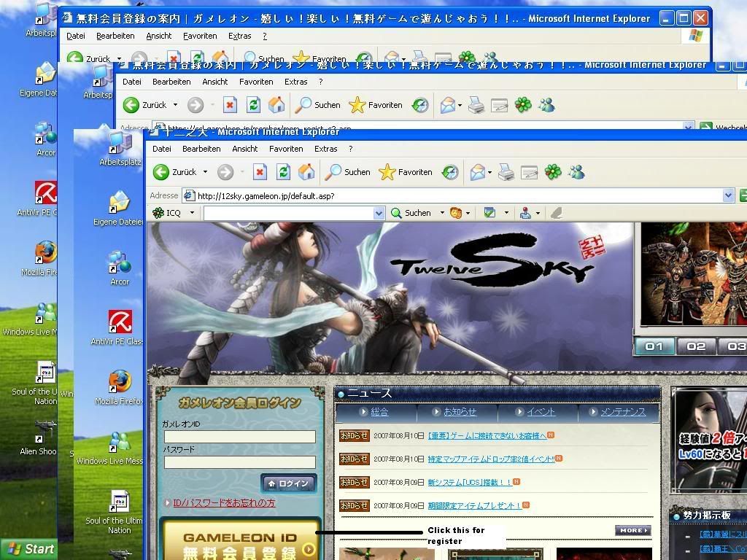Click Zurück back arrow in 12sky window
Screen dimensions: 747x560
[x=162, y=172]
